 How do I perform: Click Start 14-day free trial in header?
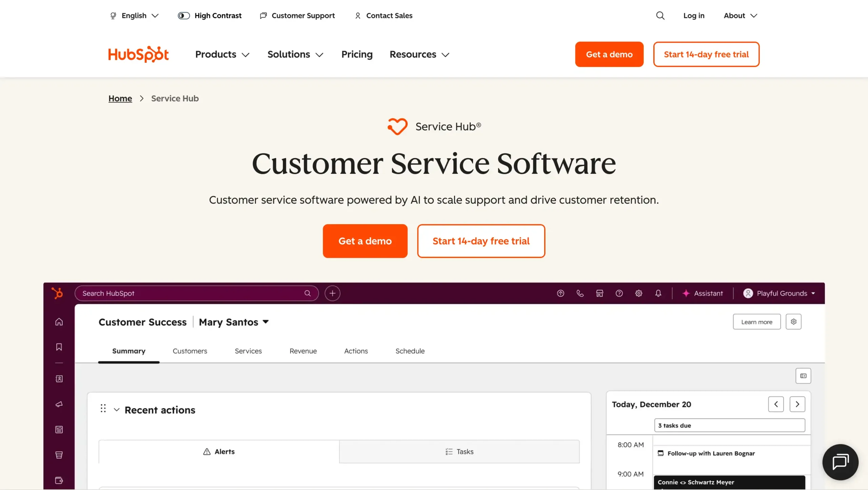(x=706, y=54)
